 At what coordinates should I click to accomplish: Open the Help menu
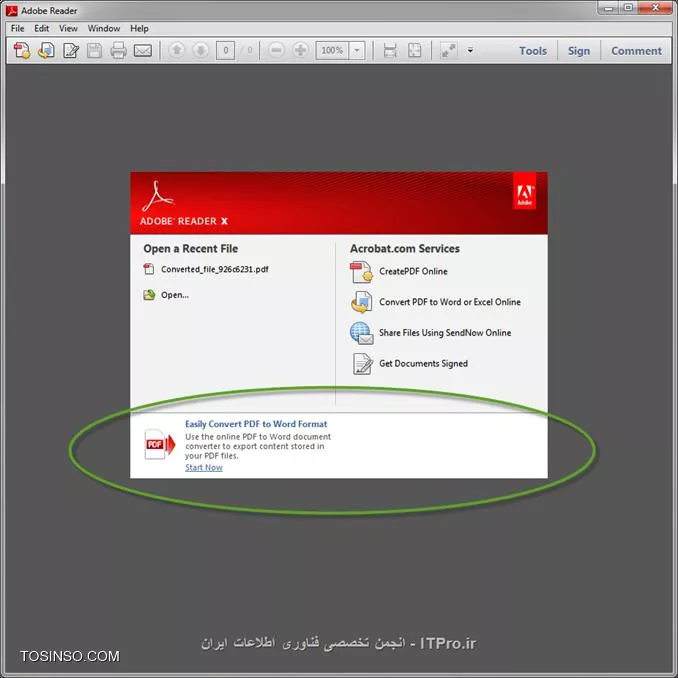(x=139, y=29)
